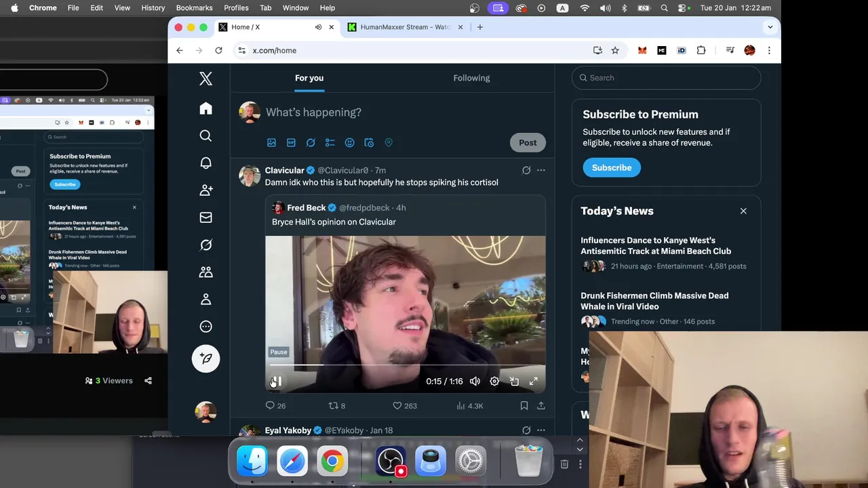The height and width of the screenshot is (488, 868).
Task: Open Chrome three-dot menu
Action: pos(769,50)
